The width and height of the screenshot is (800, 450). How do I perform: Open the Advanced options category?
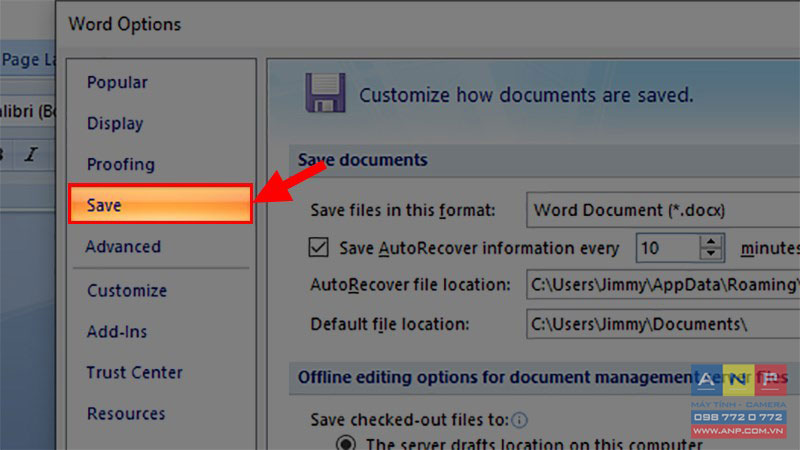(x=123, y=246)
